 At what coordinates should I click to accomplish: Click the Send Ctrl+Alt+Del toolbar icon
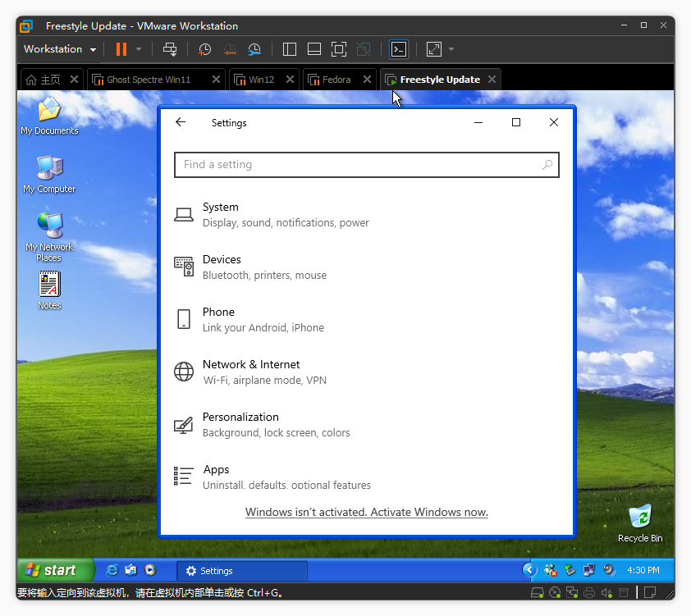pos(170,49)
